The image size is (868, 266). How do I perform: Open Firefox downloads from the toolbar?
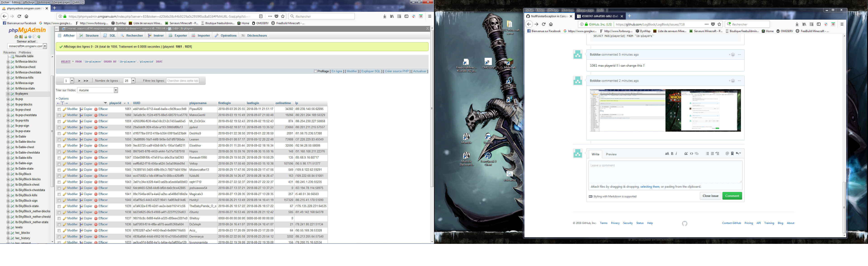pos(384,16)
